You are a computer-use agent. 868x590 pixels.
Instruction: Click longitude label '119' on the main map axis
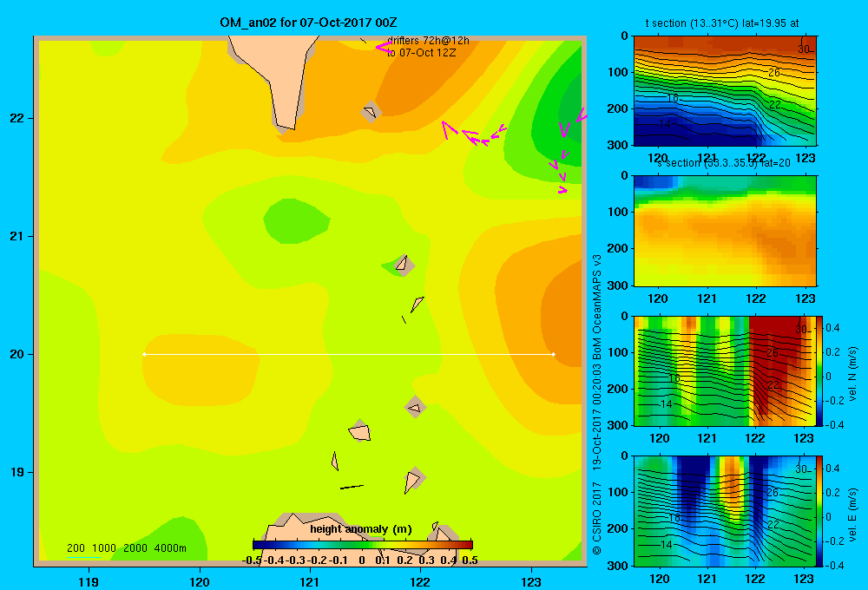click(x=89, y=581)
